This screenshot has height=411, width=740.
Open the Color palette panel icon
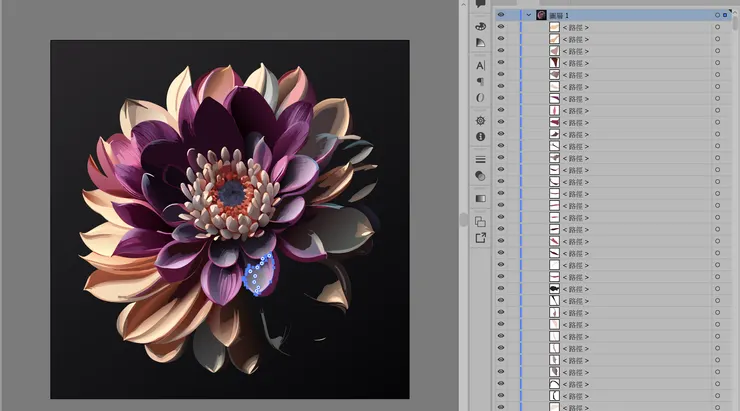[x=480, y=26]
